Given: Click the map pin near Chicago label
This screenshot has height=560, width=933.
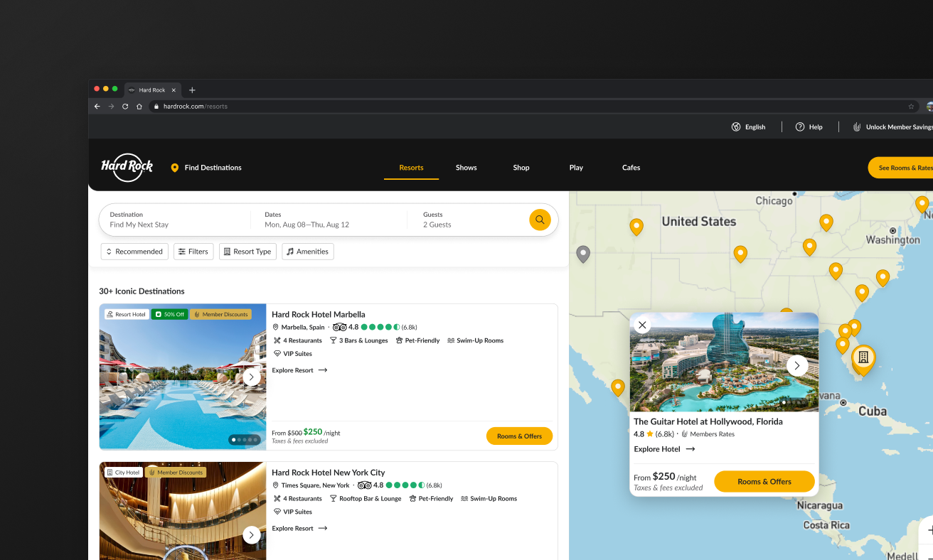Looking at the screenshot, I should [826, 222].
